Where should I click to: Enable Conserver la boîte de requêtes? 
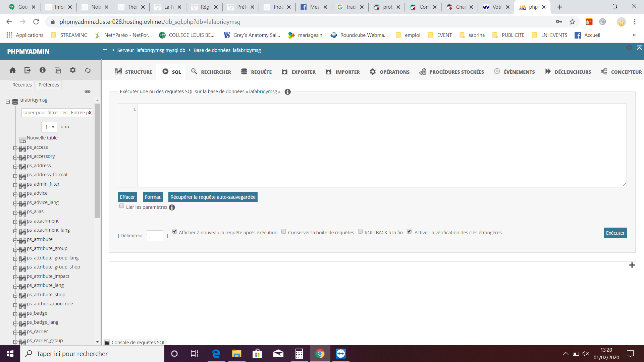[284, 231]
